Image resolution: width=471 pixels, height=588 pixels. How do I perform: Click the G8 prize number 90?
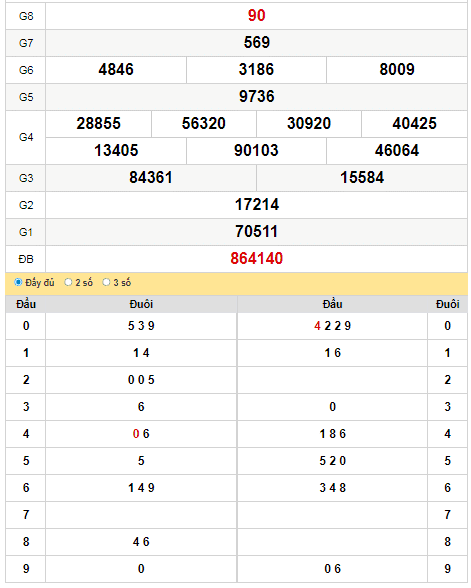click(x=256, y=16)
